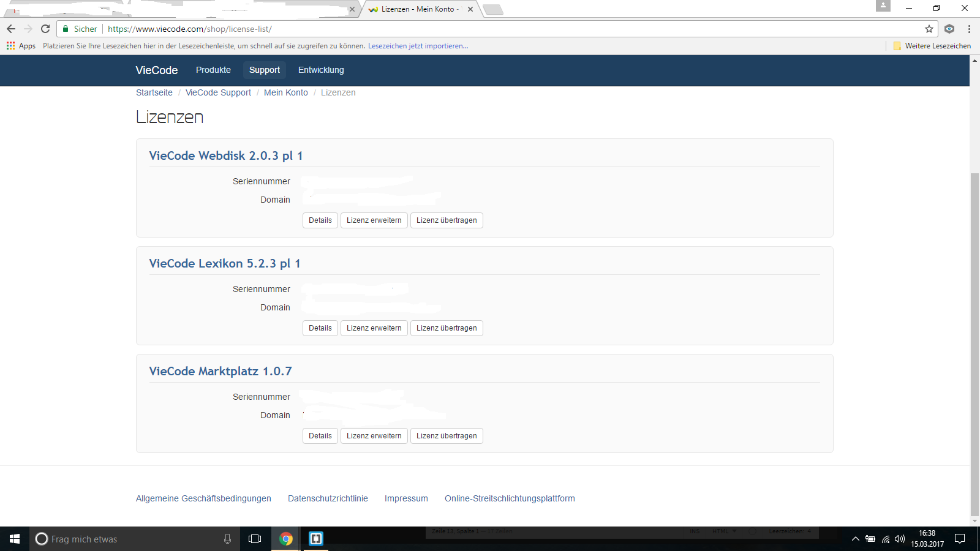Open the Entwicklung navigation menu

(x=321, y=70)
